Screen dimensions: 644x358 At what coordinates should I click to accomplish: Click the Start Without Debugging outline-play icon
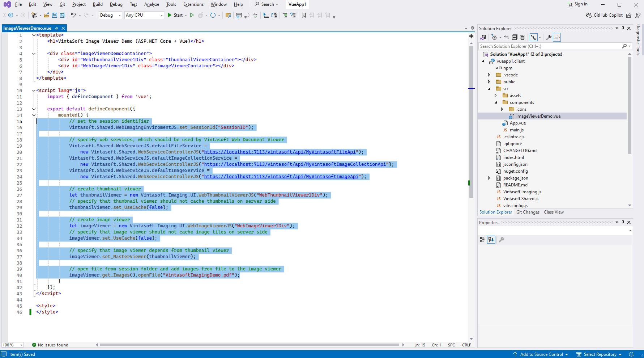pyautogui.click(x=192, y=15)
